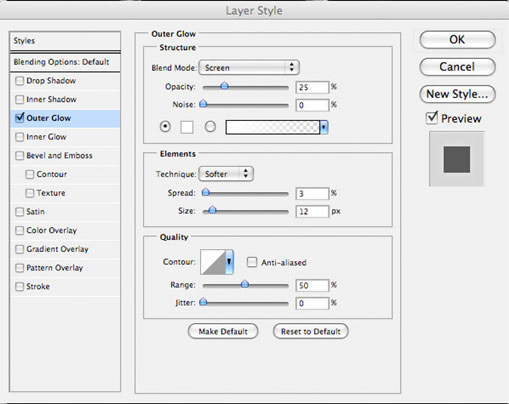The width and height of the screenshot is (509, 404).
Task: Click the gradient preview bar for glow
Action: (272, 127)
